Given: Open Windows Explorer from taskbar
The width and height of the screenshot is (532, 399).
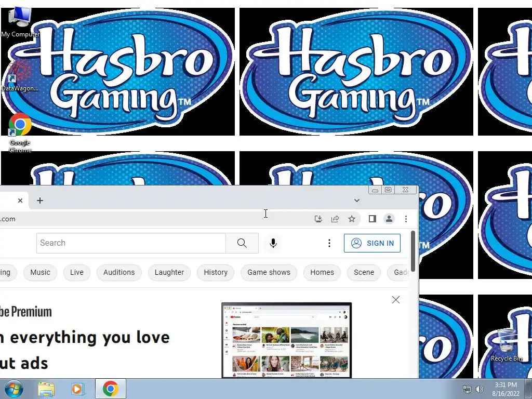Looking at the screenshot, I should tap(46, 389).
